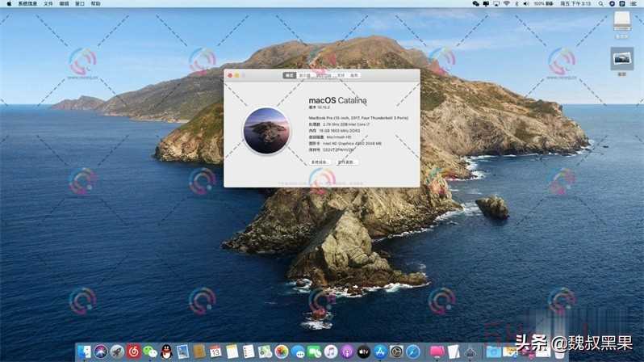Click the 软件更新 (Software Update) button
644x362 pixels.
click(x=345, y=162)
